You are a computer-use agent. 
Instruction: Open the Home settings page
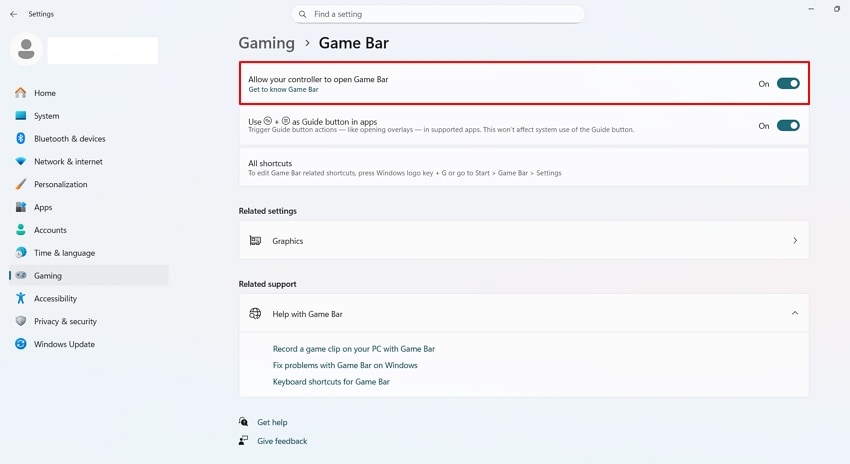tap(89, 93)
